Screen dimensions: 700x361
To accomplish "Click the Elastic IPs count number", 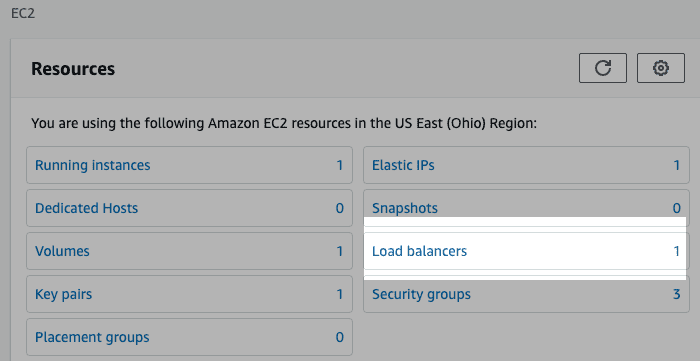I will pyautogui.click(x=677, y=165).
